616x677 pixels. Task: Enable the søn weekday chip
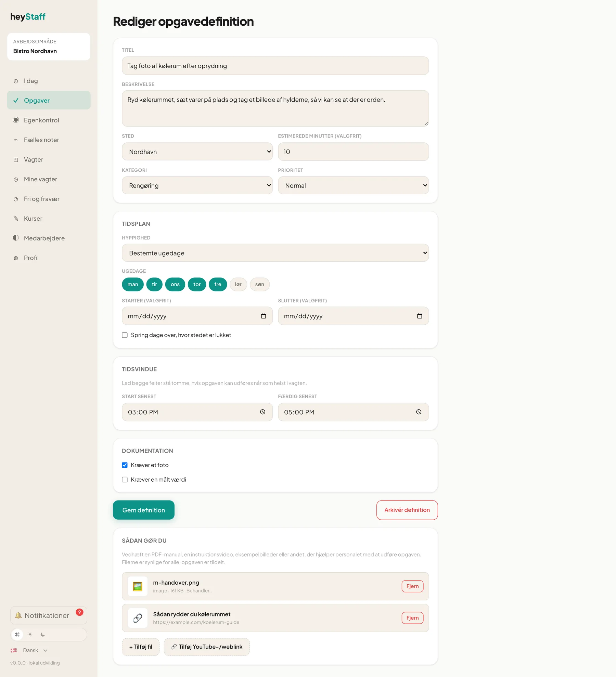click(260, 284)
